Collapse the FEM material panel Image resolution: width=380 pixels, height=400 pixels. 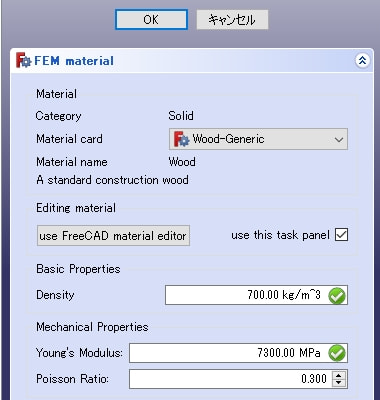(362, 61)
